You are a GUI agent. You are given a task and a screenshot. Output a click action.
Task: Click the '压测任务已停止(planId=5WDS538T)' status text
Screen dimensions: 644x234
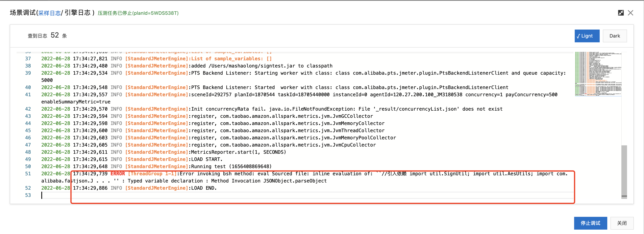click(x=138, y=13)
